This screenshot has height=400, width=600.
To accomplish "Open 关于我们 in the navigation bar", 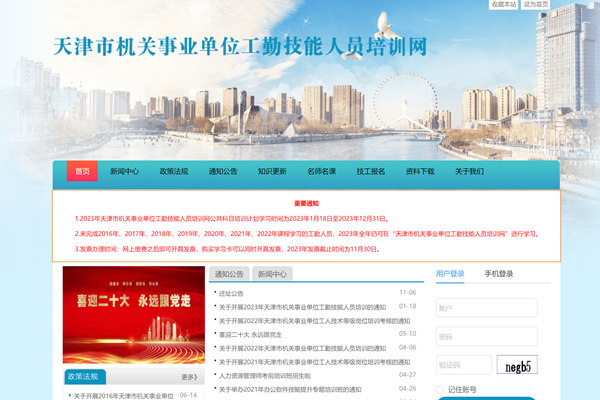I will [469, 171].
